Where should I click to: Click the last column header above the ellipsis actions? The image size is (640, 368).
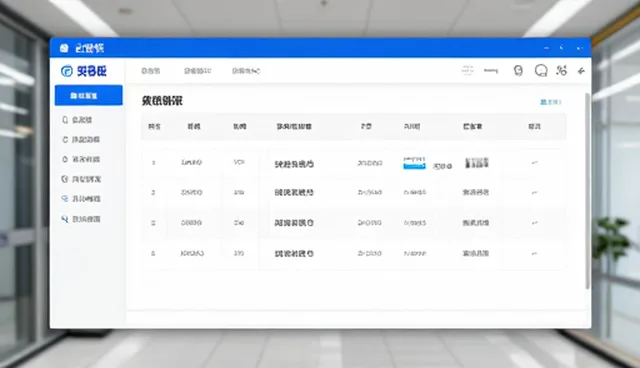coord(534,126)
